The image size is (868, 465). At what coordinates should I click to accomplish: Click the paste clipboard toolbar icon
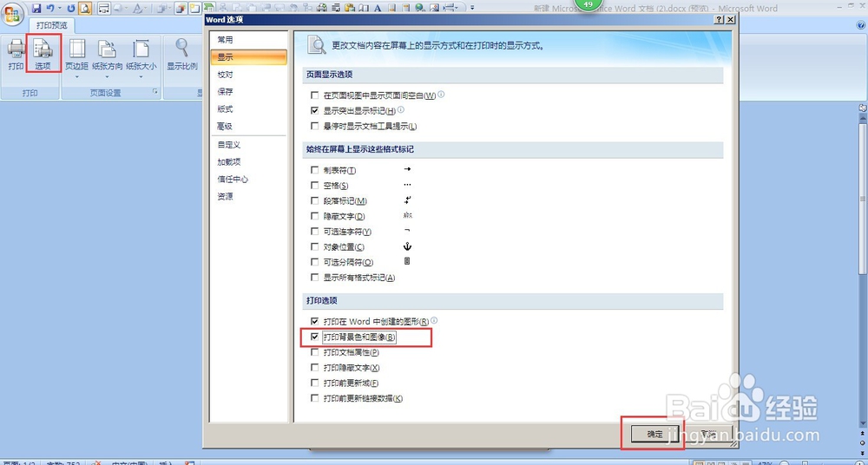point(351,9)
